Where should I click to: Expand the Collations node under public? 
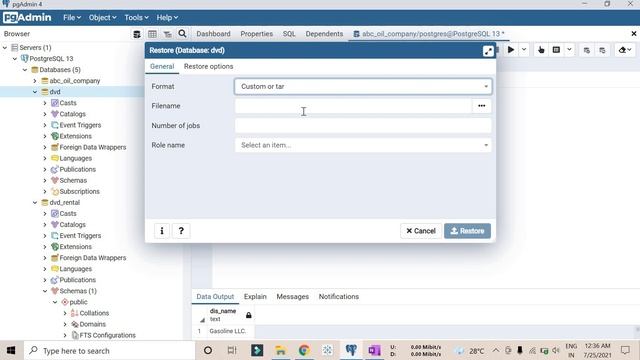[65, 313]
